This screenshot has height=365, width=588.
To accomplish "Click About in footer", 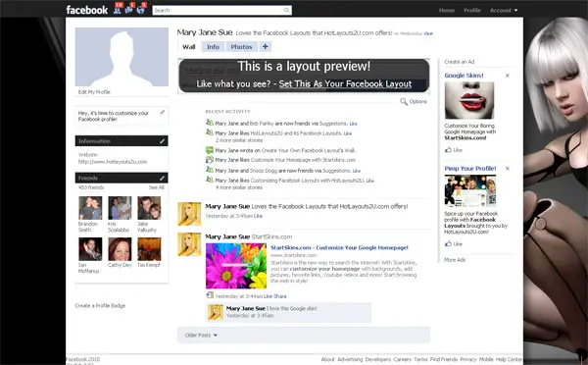I will (327, 359).
